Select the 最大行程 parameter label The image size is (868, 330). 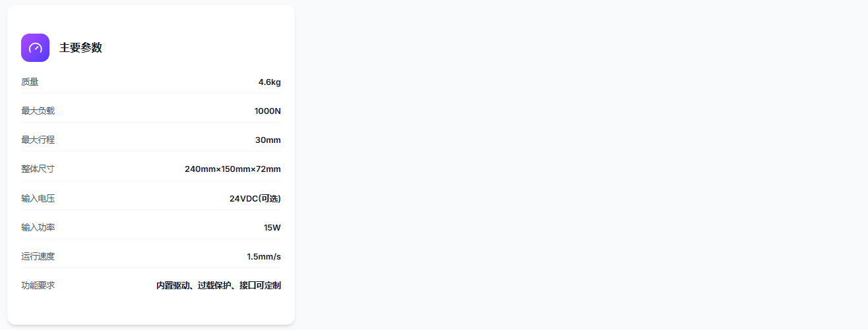(x=38, y=140)
